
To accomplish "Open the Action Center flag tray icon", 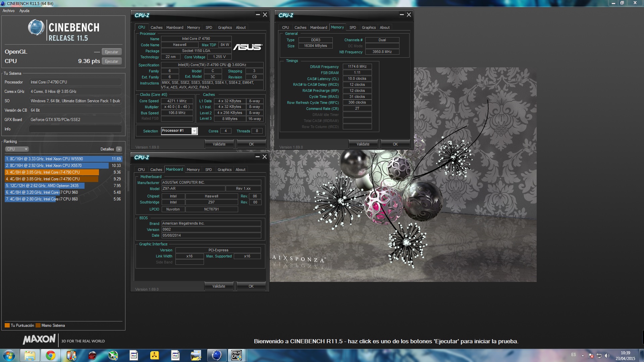I will point(591,356).
